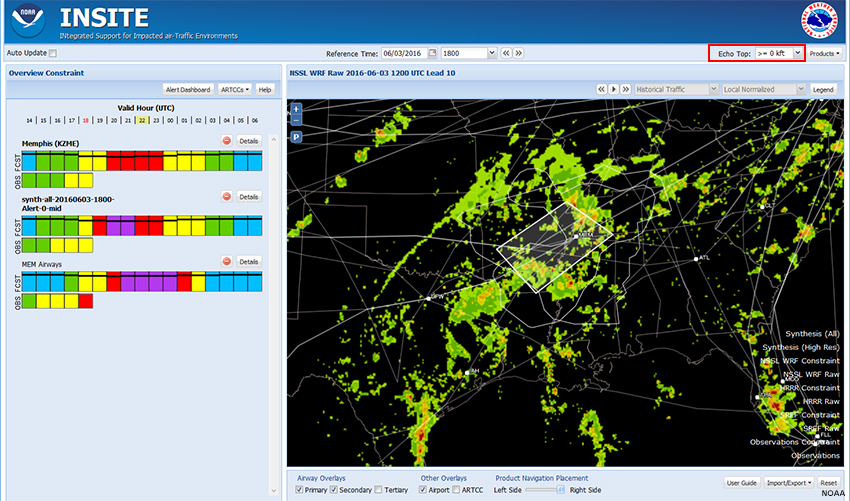The height and width of the screenshot is (501, 850).
Task: Click the MEM airport marker on map
Action: (x=576, y=236)
